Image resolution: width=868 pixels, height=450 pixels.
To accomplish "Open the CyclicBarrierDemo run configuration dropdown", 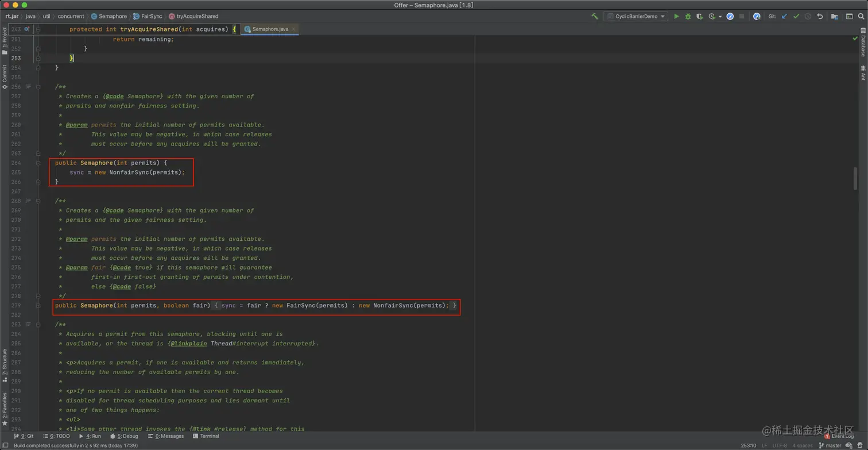I will coord(635,17).
